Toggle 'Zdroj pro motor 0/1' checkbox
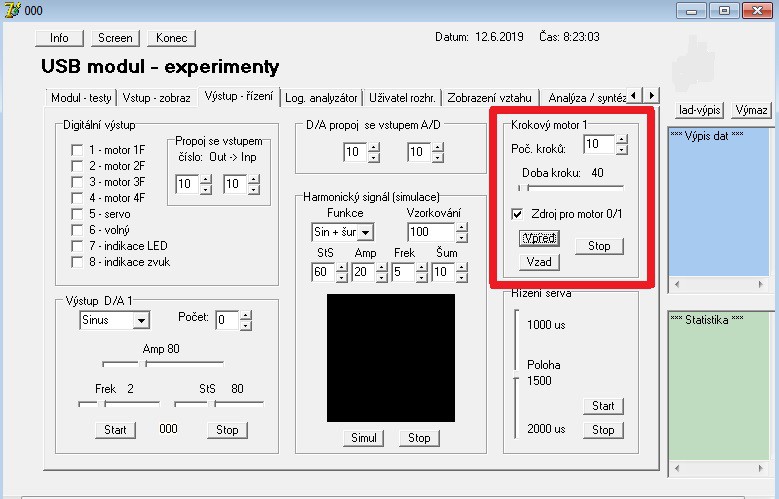The height and width of the screenshot is (499, 779). tap(517, 214)
